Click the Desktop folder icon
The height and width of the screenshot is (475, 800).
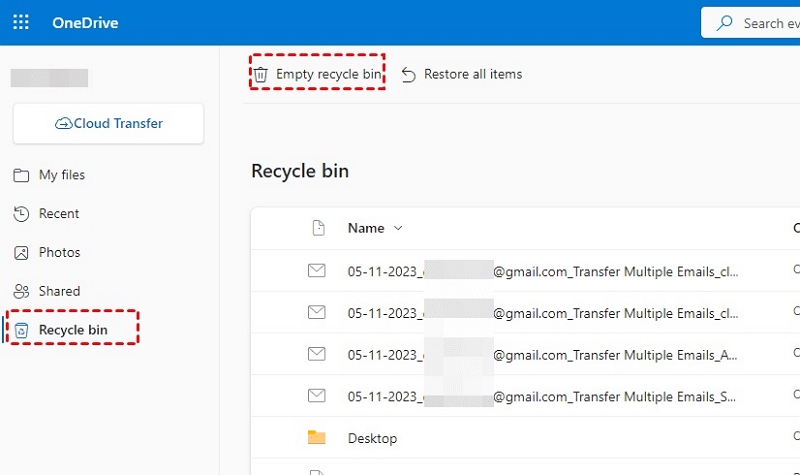coord(316,437)
